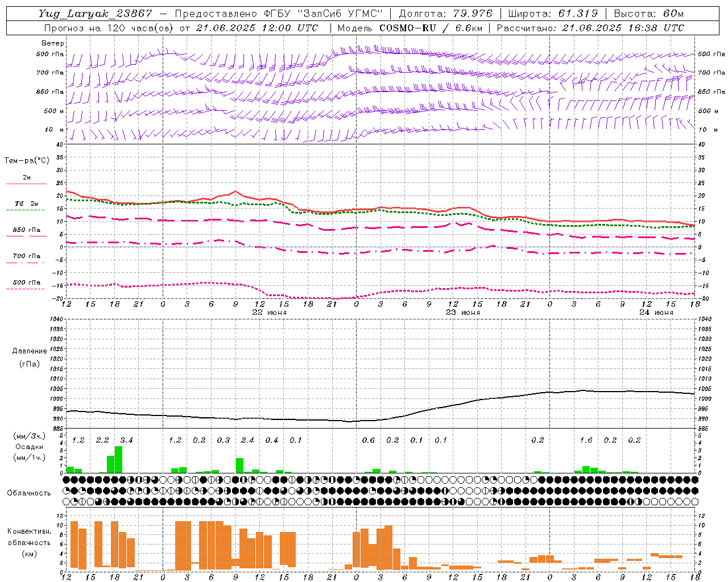Click the longitude value Долгота: 79.976
The height and width of the screenshot is (582, 728).
coord(445,14)
